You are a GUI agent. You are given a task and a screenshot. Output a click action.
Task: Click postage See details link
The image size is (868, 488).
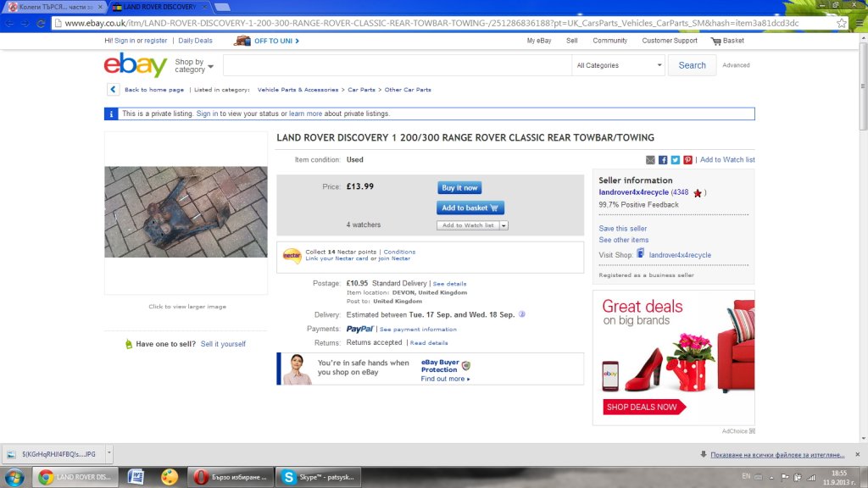point(449,284)
